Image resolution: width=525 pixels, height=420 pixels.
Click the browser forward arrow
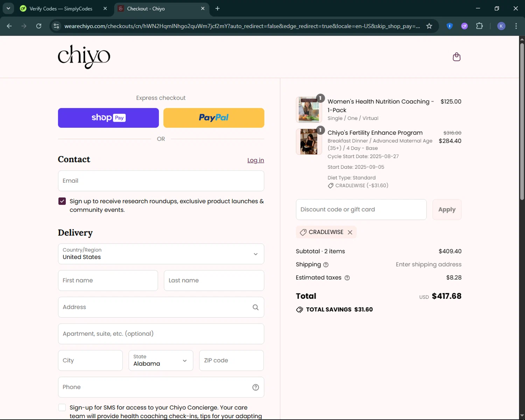(x=24, y=26)
